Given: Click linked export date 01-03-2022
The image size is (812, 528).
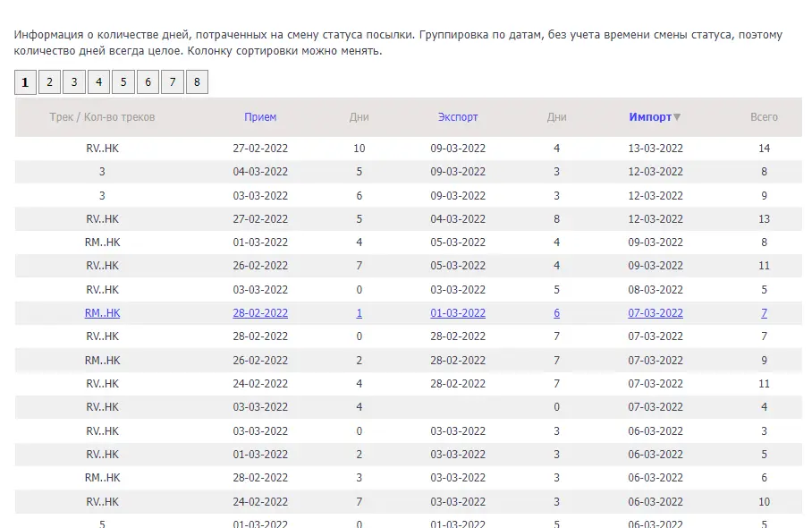Looking at the screenshot, I should click(458, 313).
